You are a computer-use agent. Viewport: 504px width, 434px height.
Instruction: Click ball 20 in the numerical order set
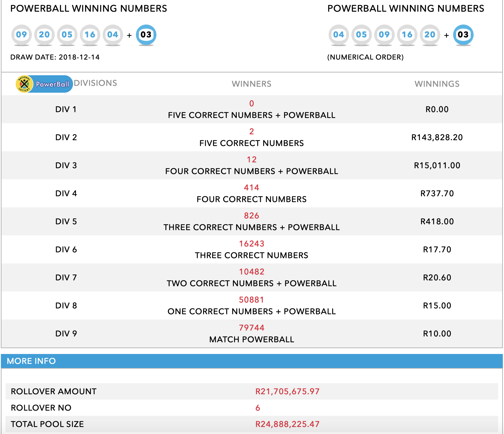(430, 35)
